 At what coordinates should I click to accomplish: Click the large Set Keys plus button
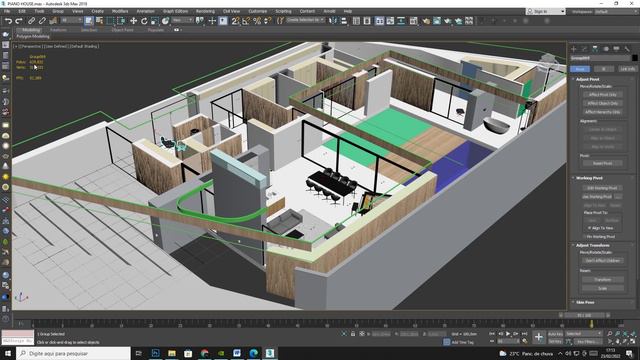point(538,337)
